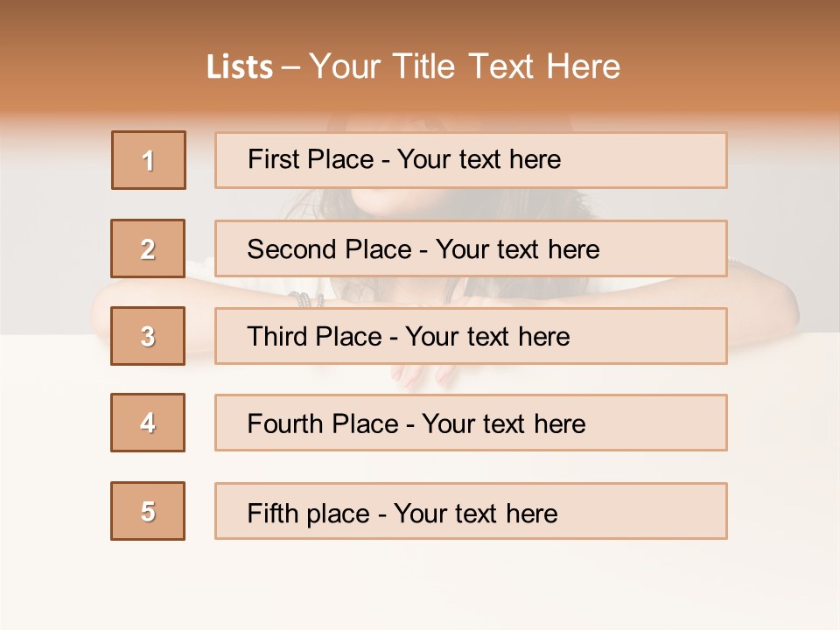This screenshot has width=840, height=630.
Task: Select the 'Fifth place - Your text here' box
Action: [471, 511]
